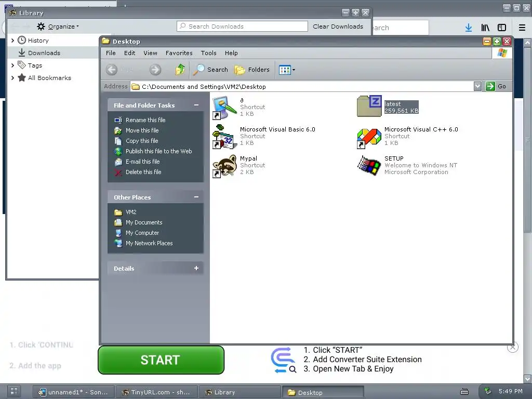Open My Network Places link
The height and width of the screenshot is (399, 532).
[x=149, y=243]
